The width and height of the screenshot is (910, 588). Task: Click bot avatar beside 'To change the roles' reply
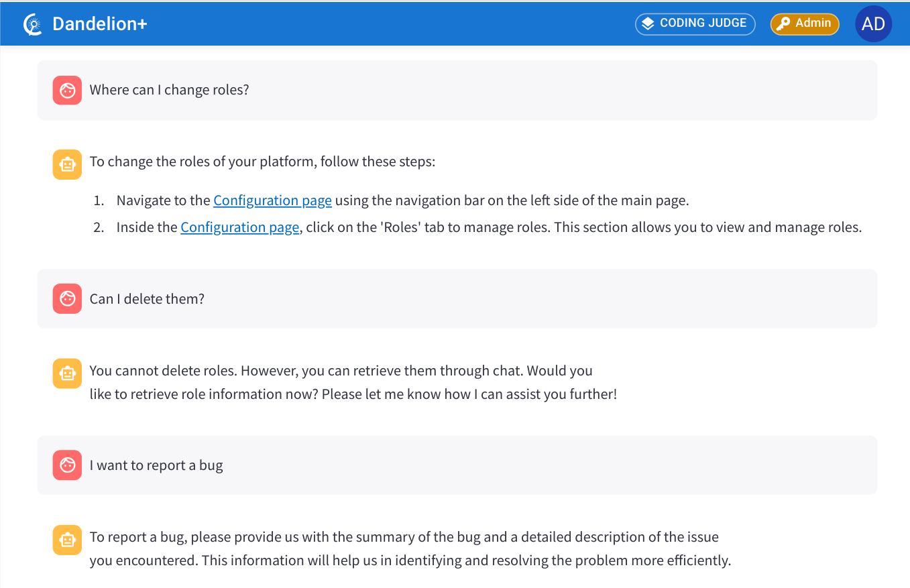click(x=67, y=164)
